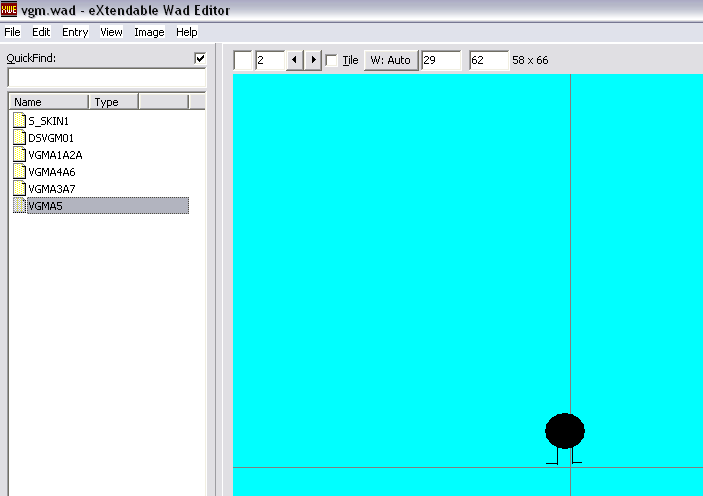Decrease zoom with left arrow button

tap(295, 60)
